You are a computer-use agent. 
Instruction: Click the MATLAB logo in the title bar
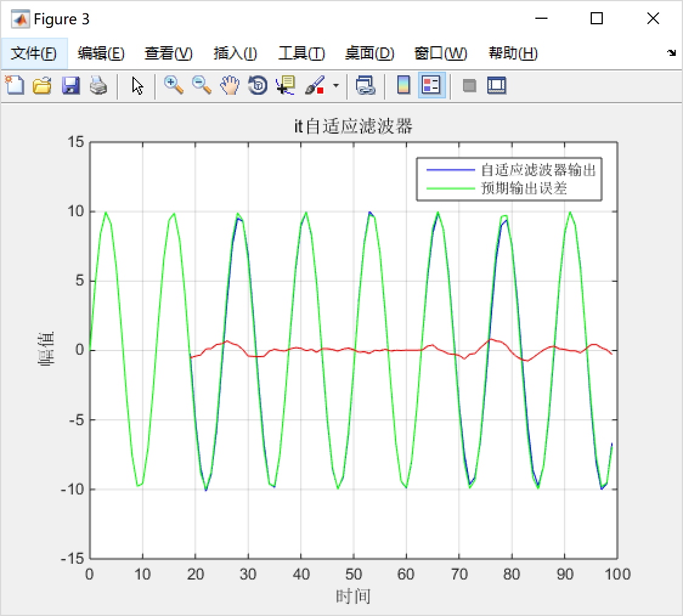tap(20, 19)
